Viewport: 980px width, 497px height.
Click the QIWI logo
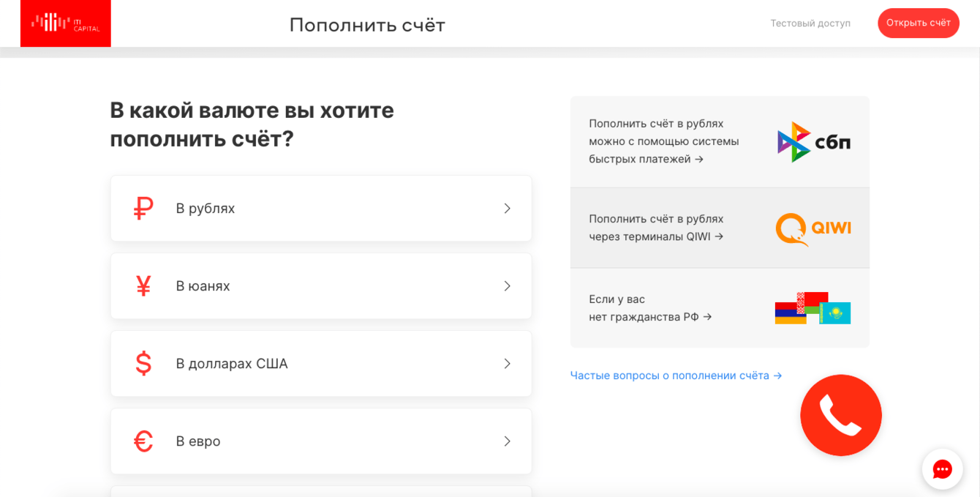[x=813, y=229]
